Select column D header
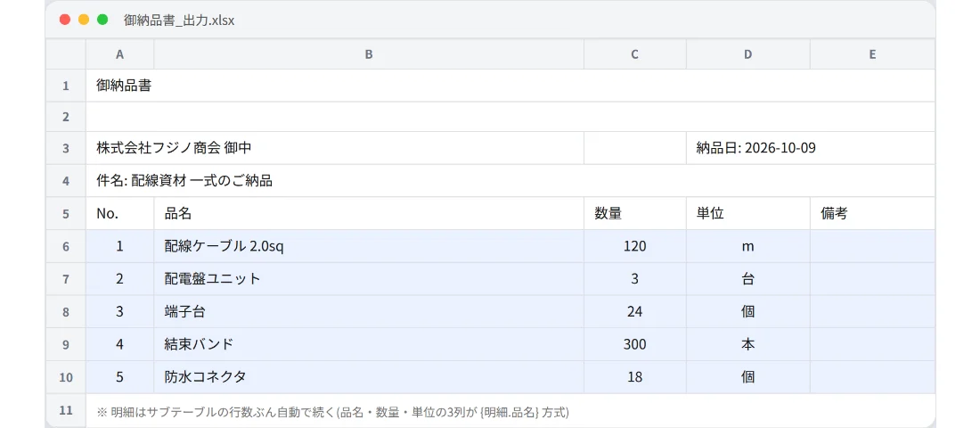This screenshot has height=428, width=980. pos(748,54)
